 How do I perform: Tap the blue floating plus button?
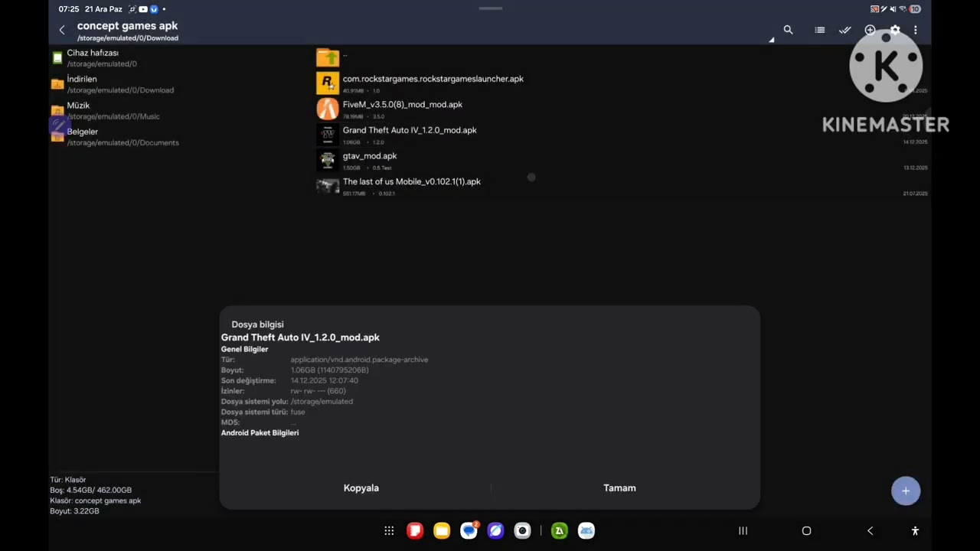906,491
